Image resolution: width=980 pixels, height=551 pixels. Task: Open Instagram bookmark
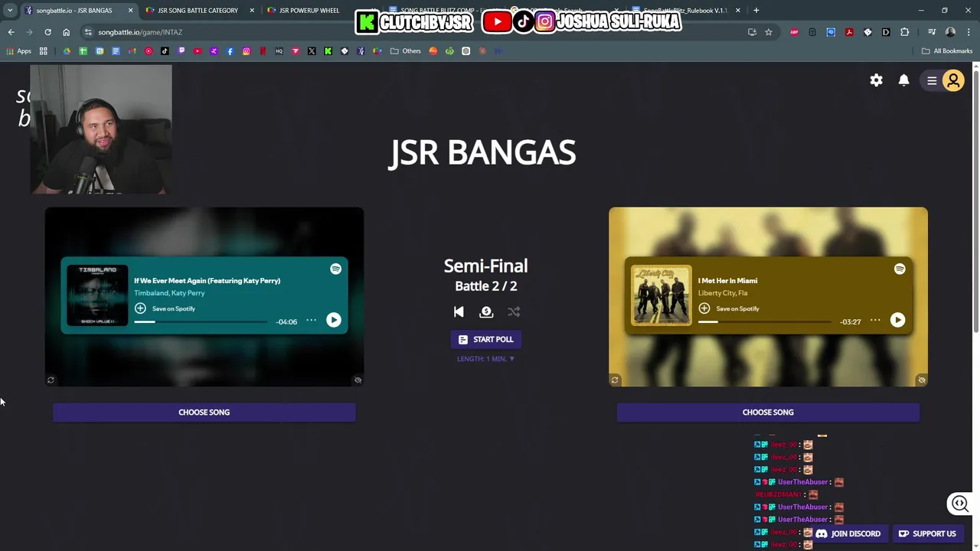pyautogui.click(x=247, y=51)
